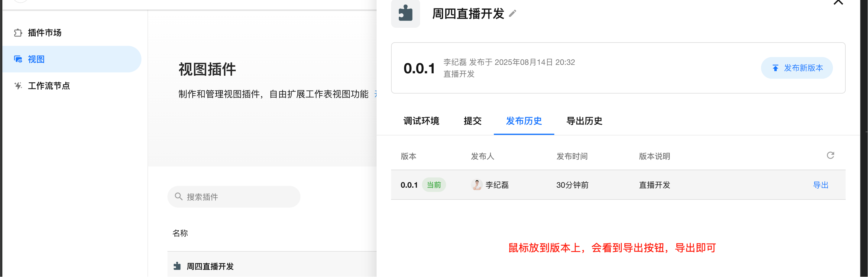Refresh the publish history table

831,155
